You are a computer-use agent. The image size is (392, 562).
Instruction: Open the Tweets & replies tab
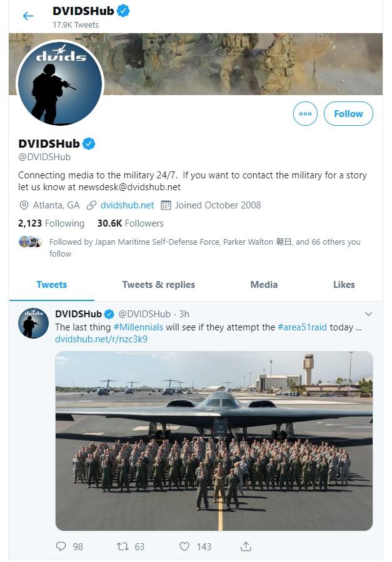[x=158, y=285]
